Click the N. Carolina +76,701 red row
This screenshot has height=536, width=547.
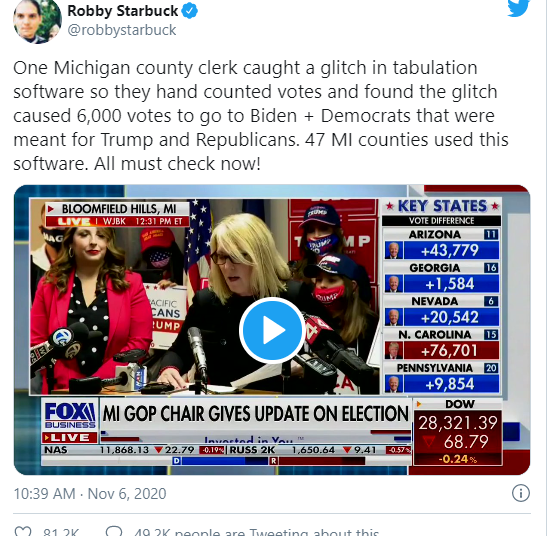[442, 344]
